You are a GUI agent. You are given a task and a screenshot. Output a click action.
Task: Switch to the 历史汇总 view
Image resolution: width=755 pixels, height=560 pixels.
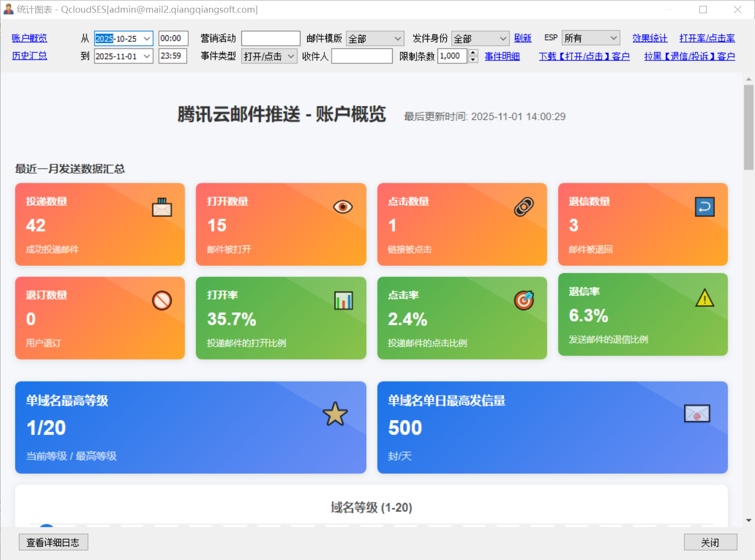[29, 56]
